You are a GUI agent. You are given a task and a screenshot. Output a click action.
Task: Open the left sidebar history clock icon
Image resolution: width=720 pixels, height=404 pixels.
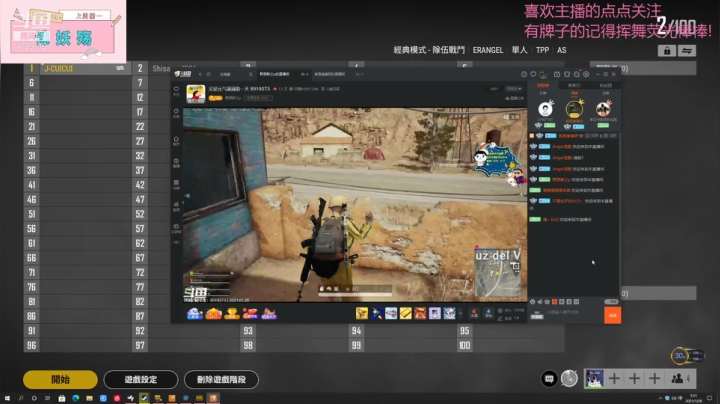pyautogui.click(x=176, y=113)
